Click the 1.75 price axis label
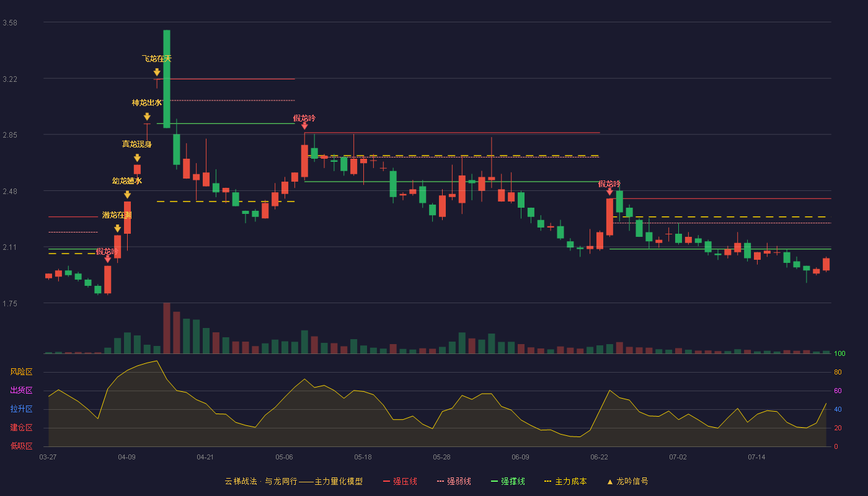Screen dimensions: 868x496 (10, 304)
